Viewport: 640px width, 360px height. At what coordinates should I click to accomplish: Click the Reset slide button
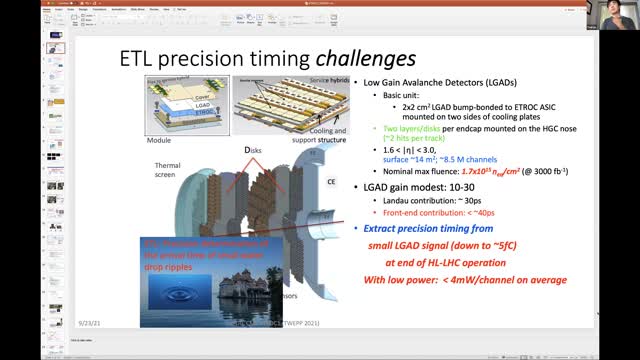(x=87, y=20)
